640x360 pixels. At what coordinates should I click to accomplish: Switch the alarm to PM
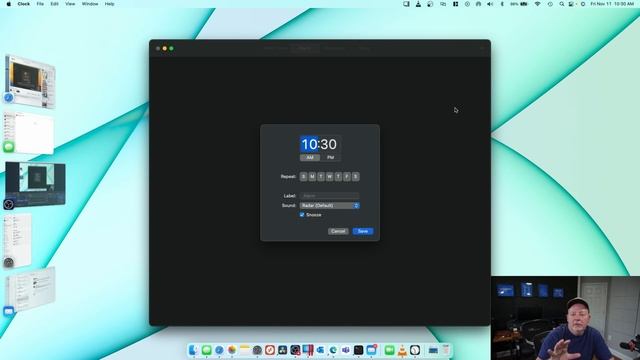pyautogui.click(x=331, y=158)
